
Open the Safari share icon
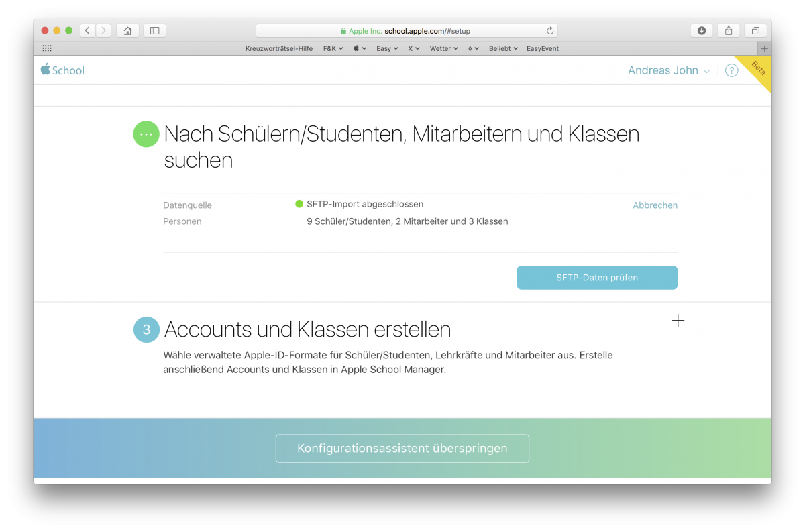pyautogui.click(x=729, y=30)
